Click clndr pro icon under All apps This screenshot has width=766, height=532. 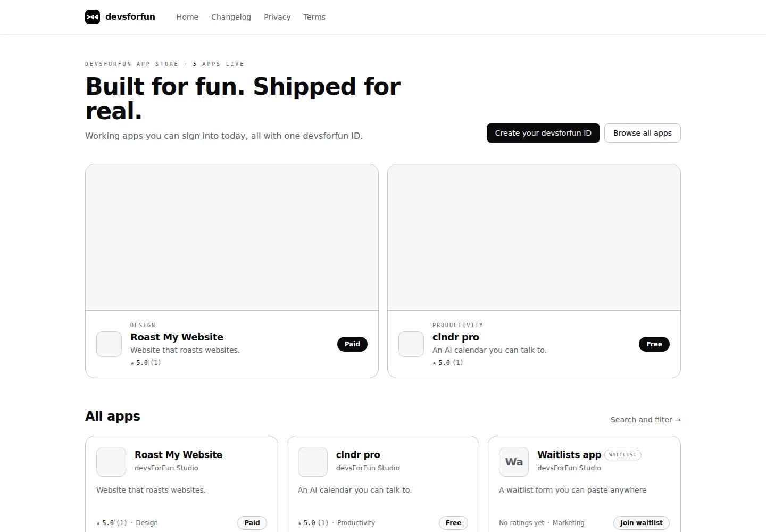[313, 462]
